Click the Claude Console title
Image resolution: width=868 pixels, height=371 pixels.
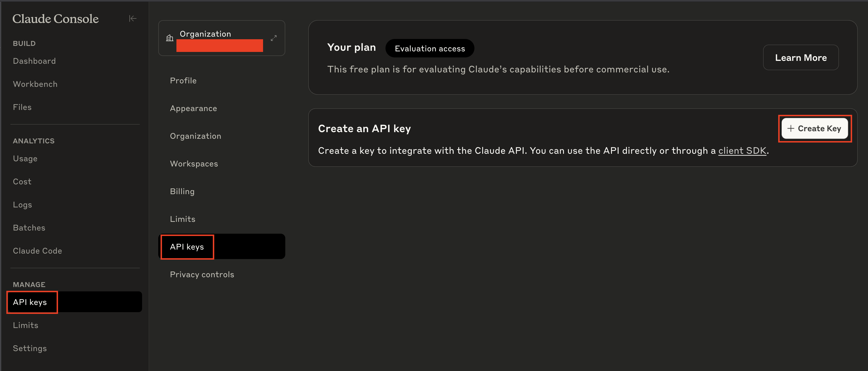click(x=56, y=18)
